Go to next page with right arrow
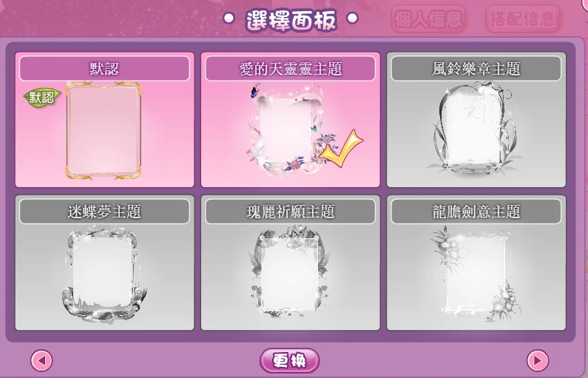This screenshot has width=588, height=378. (x=538, y=361)
